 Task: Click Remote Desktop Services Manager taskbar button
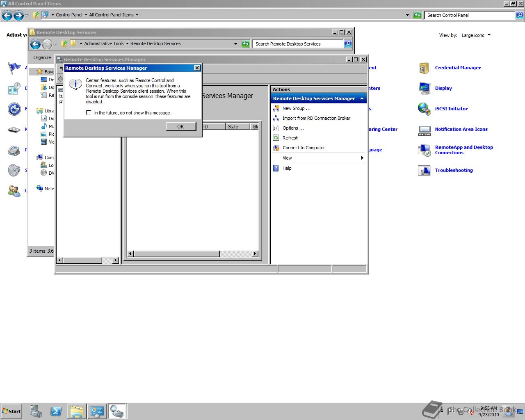[x=117, y=411]
